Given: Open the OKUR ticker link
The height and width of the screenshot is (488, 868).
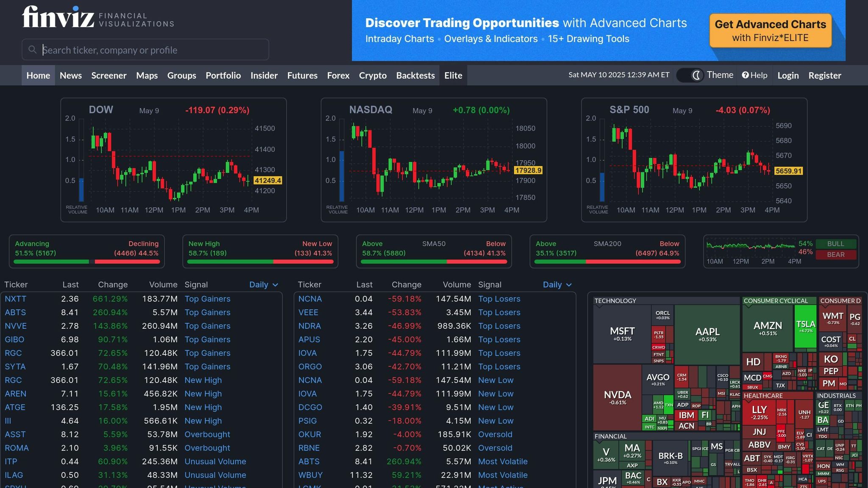Looking at the screenshot, I should coord(310,434).
